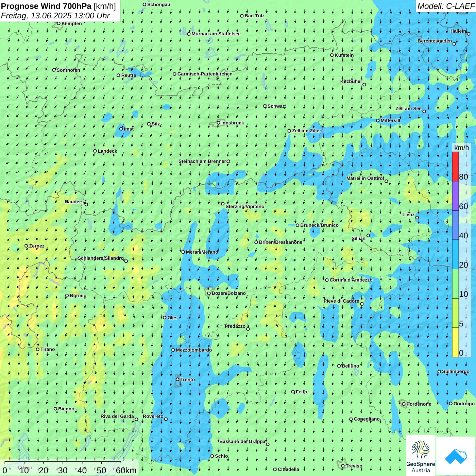Click the 60km scale bar label

[126, 470]
